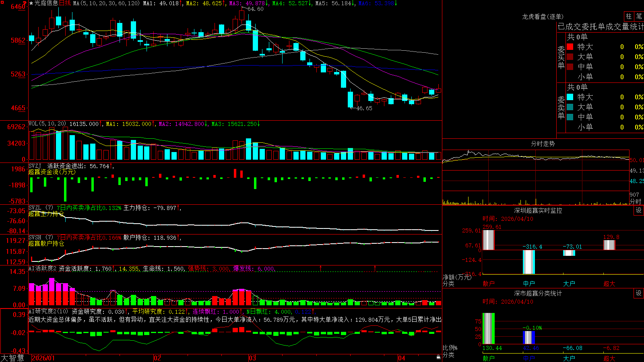Switch 龙虎看盘 to 笔 view
644x362 pixels.
tap(639, 16)
